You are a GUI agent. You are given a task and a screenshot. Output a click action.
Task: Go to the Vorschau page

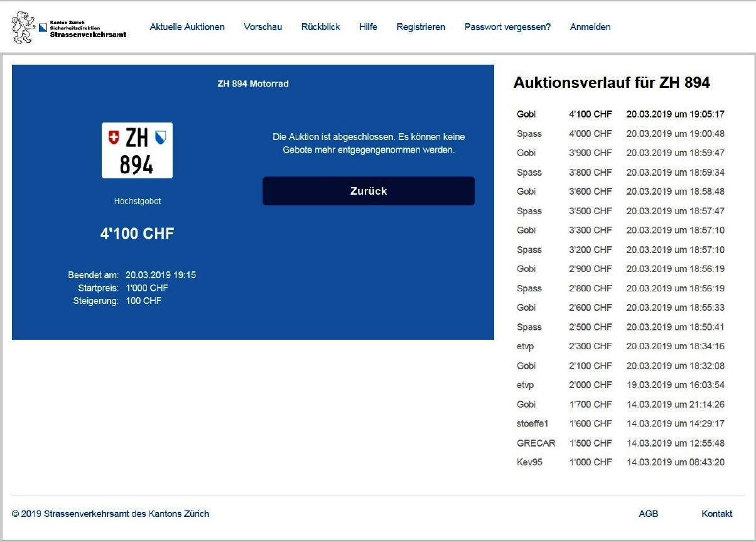[x=262, y=27]
